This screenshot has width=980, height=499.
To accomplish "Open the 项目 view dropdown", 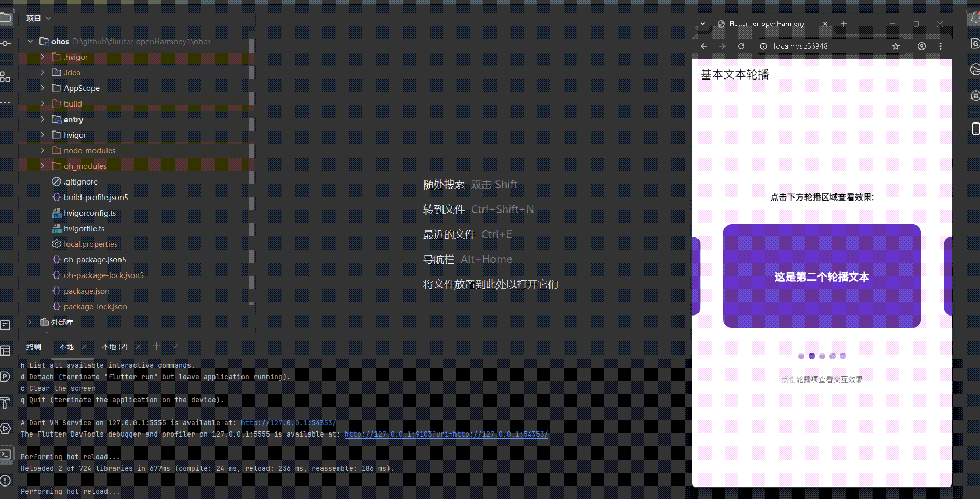I will point(38,18).
